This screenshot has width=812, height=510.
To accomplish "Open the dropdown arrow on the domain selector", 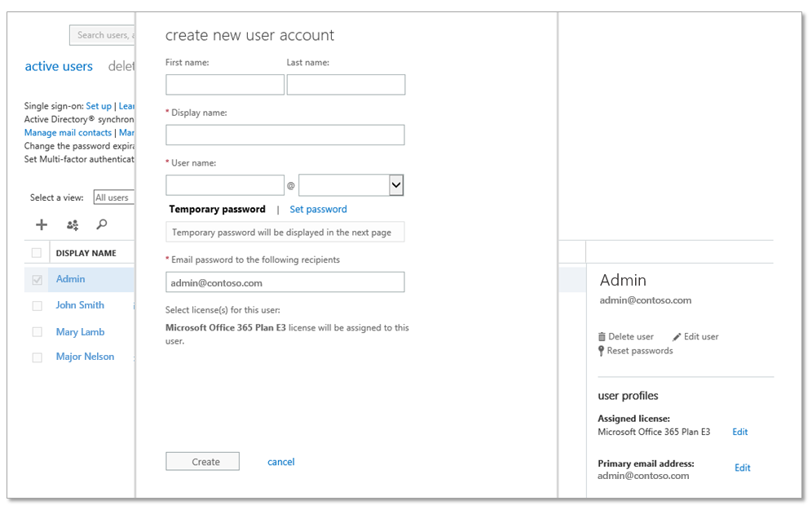I will (x=396, y=184).
